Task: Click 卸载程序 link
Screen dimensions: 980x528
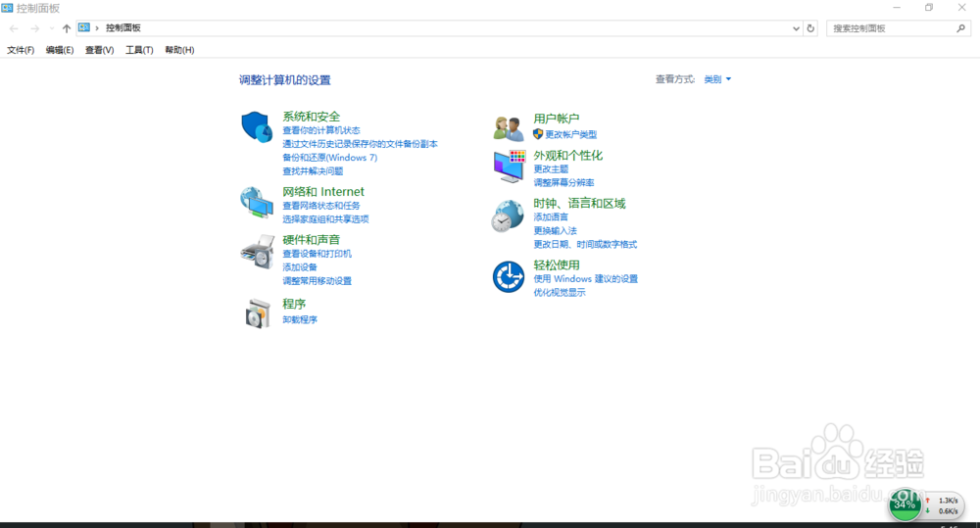Action: (300, 320)
